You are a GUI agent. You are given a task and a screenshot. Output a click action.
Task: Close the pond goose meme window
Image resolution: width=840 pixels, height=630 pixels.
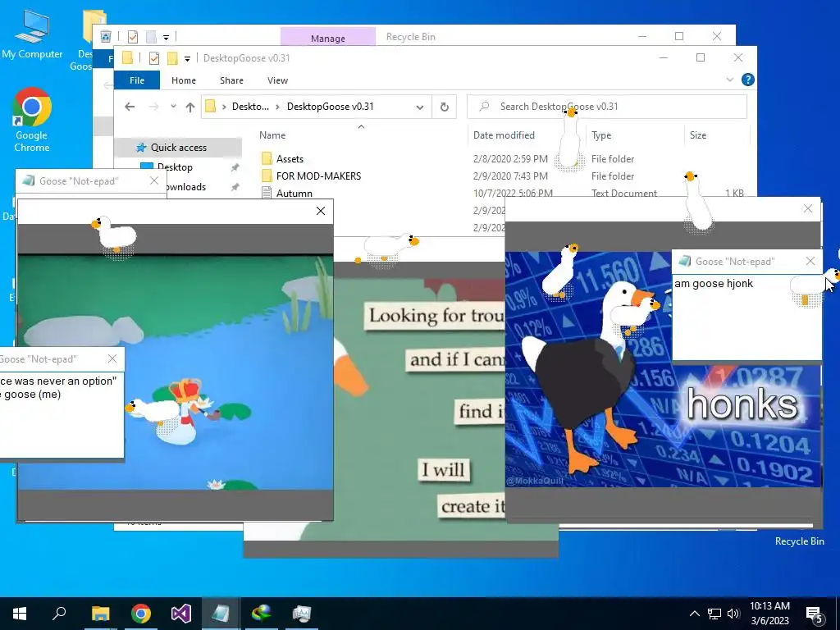click(x=321, y=211)
